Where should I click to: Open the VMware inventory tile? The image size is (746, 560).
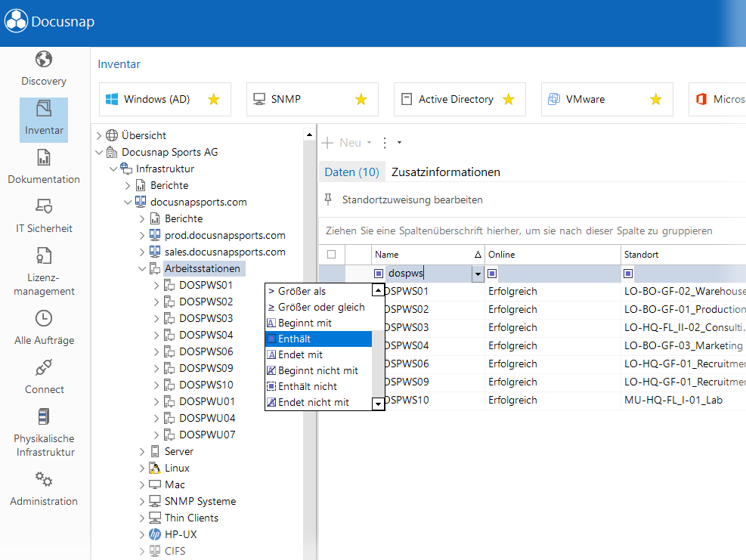point(607,99)
